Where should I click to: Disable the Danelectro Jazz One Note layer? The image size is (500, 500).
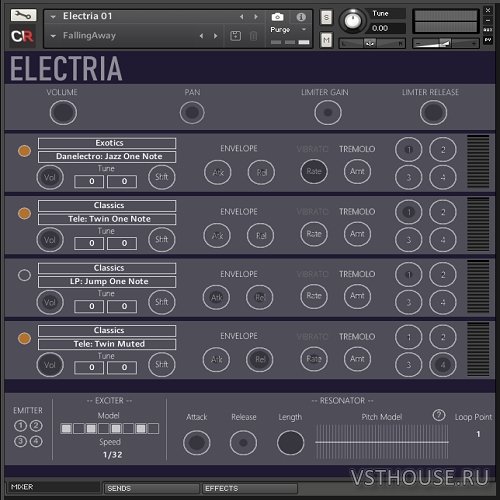(x=24, y=151)
